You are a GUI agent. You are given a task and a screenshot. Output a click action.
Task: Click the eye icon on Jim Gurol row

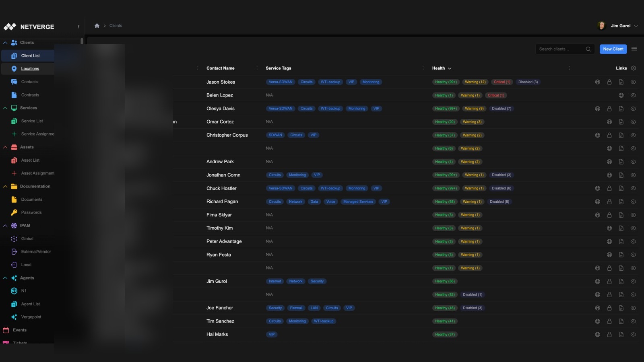(x=632, y=281)
